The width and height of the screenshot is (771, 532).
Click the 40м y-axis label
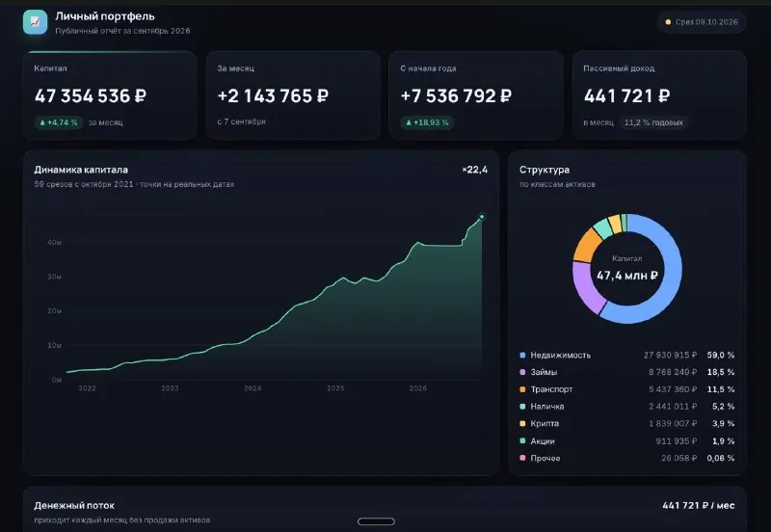pyautogui.click(x=55, y=243)
